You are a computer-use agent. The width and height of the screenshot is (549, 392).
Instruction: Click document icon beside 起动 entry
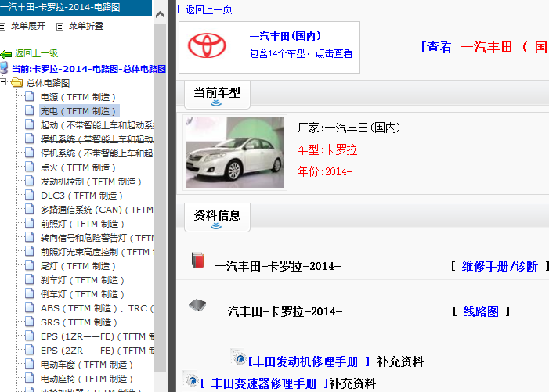click(30, 124)
